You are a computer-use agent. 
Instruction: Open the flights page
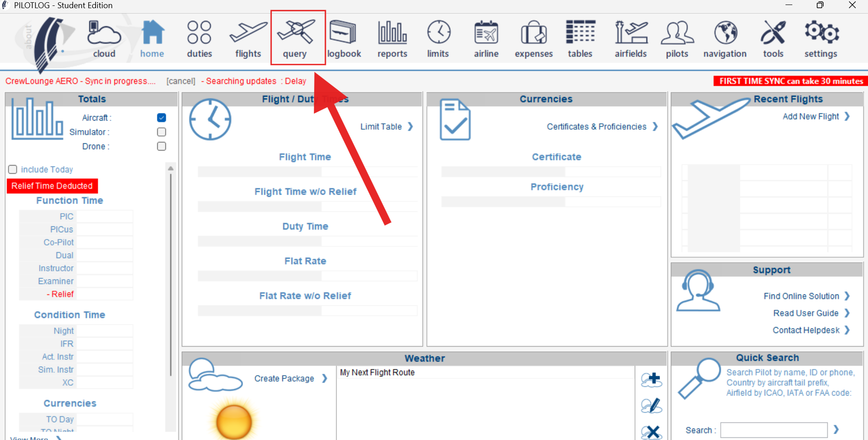(x=248, y=39)
